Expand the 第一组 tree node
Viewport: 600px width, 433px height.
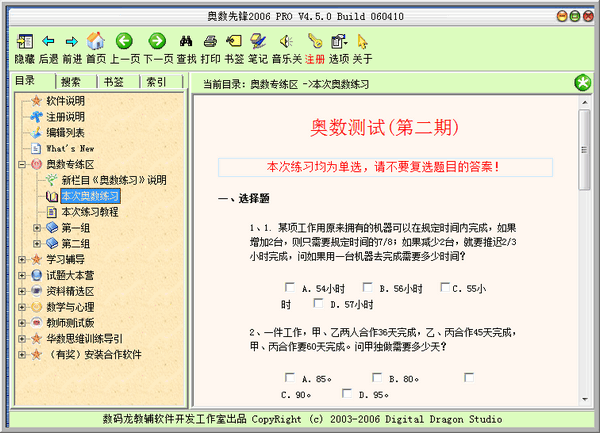pyautogui.click(x=37, y=227)
